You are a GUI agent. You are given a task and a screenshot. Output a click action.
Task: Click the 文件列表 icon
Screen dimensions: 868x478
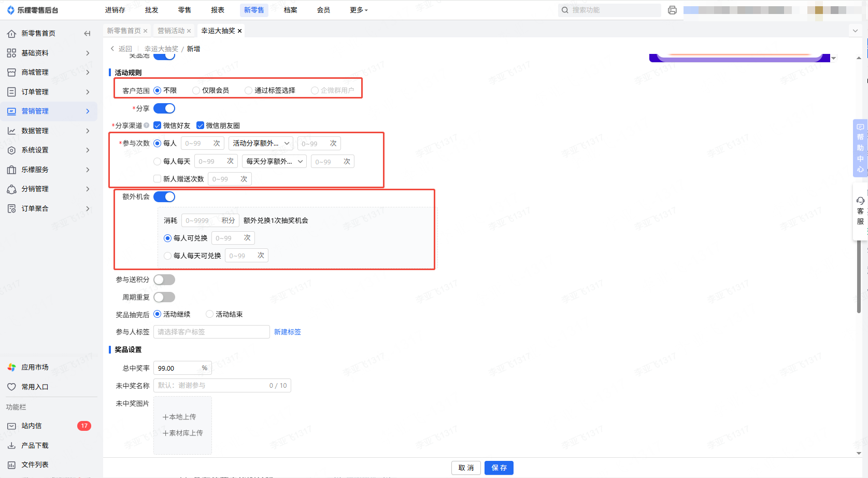coord(11,465)
